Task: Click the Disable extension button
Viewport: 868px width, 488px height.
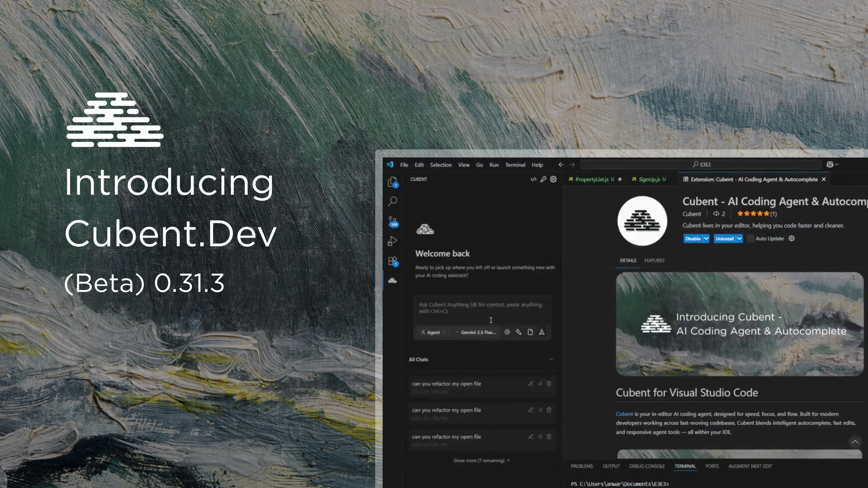Action: click(693, 239)
